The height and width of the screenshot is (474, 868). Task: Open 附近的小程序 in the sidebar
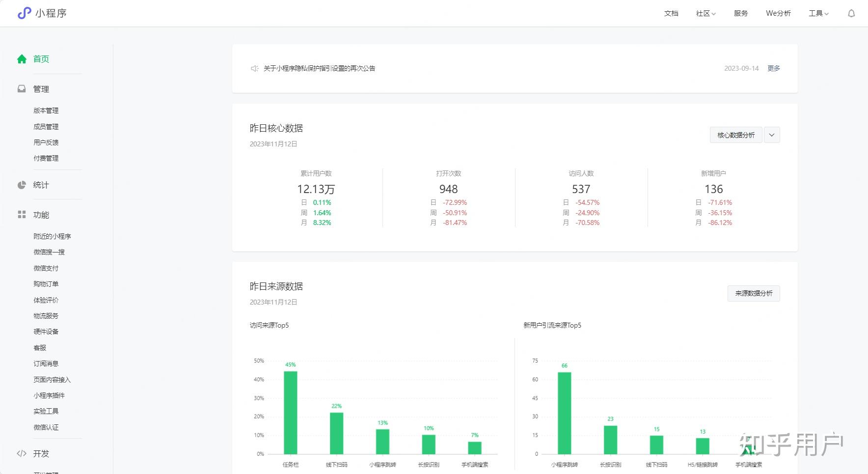(x=52, y=236)
